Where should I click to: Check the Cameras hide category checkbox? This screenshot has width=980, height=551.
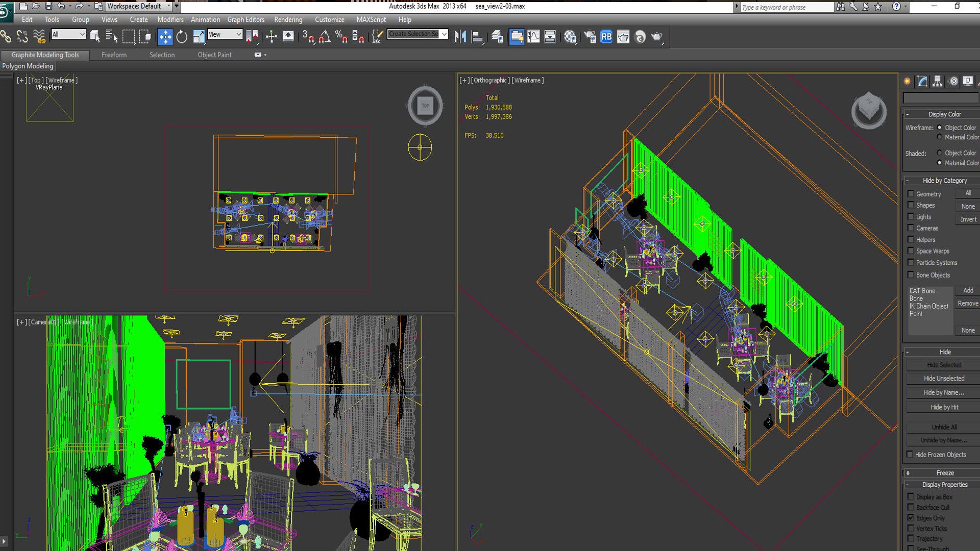click(x=911, y=228)
